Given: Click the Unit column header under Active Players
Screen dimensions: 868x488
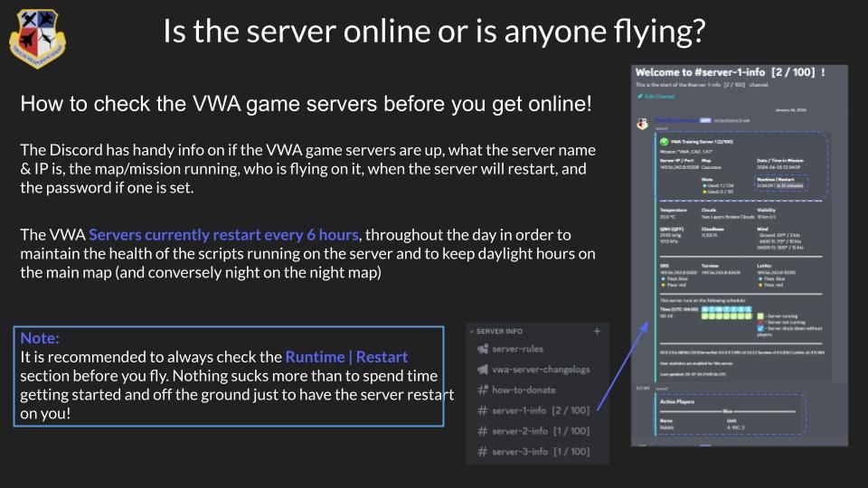Looking at the screenshot, I should click(x=731, y=420).
